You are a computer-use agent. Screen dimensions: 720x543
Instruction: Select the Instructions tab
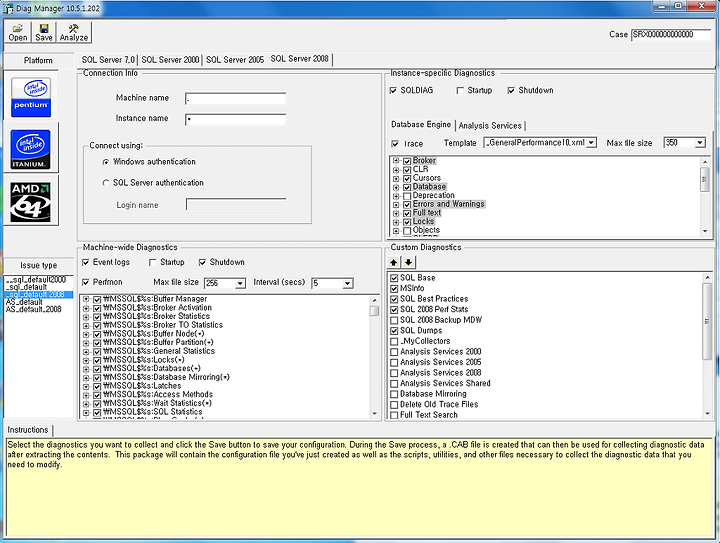tap(28, 430)
